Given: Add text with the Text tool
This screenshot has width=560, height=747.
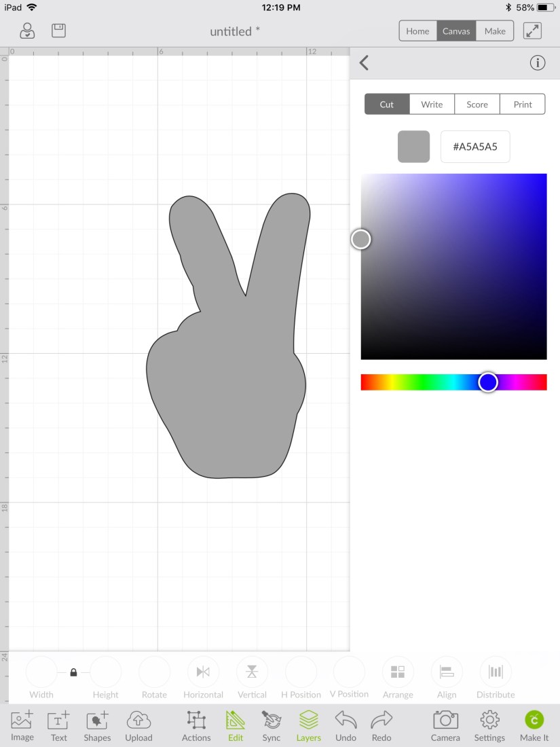Looking at the screenshot, I should coord(59,725).
